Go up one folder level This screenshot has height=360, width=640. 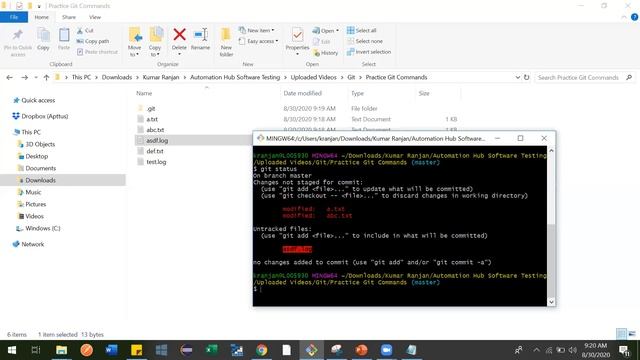(x=46, y=78)
